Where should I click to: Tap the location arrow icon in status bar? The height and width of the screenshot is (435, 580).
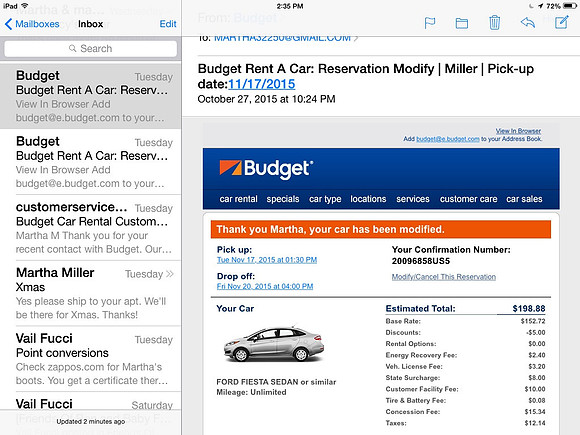coord(541,6)
